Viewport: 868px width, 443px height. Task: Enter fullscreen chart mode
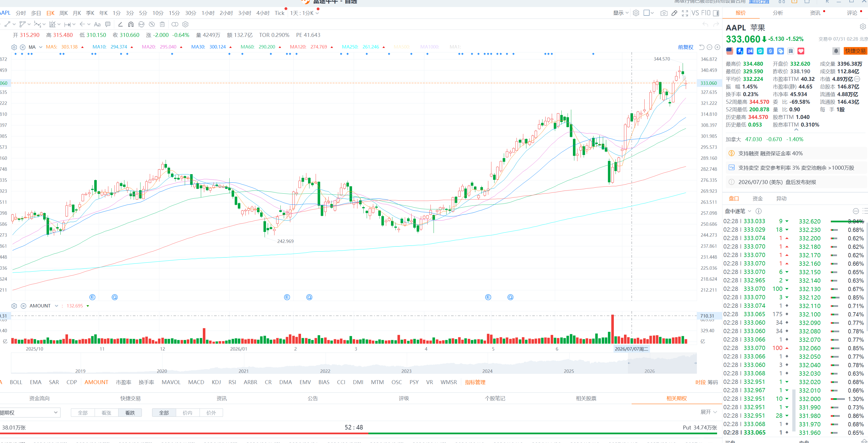click(x=685, y=13)
